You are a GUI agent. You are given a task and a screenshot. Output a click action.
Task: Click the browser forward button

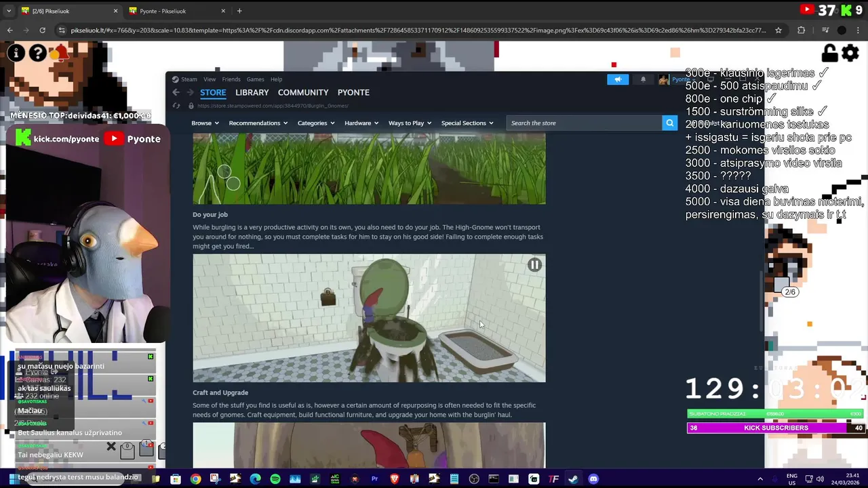pyautogui.click(x=26, y=30)
